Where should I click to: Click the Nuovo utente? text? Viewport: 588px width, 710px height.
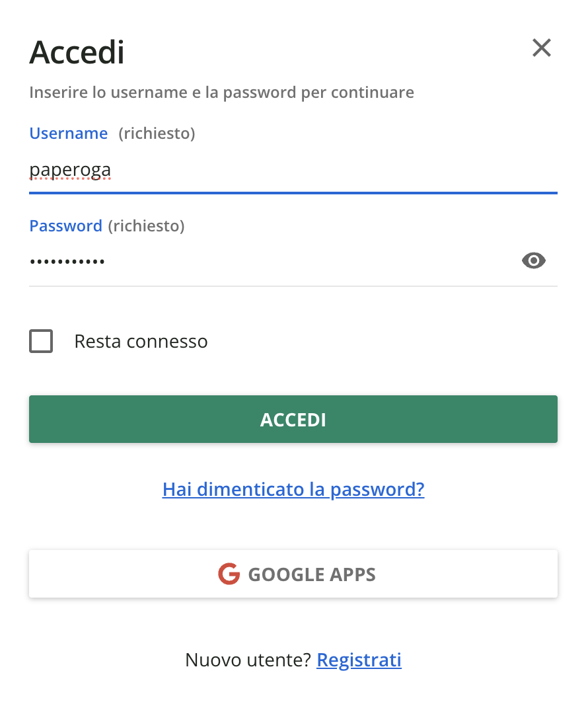pos(248,660)
